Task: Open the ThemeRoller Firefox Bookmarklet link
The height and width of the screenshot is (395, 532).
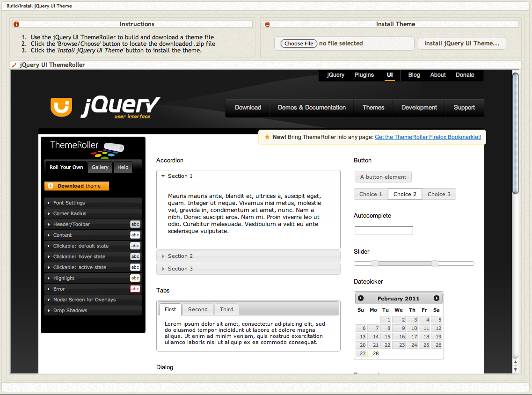Action: tap(428, 137)
